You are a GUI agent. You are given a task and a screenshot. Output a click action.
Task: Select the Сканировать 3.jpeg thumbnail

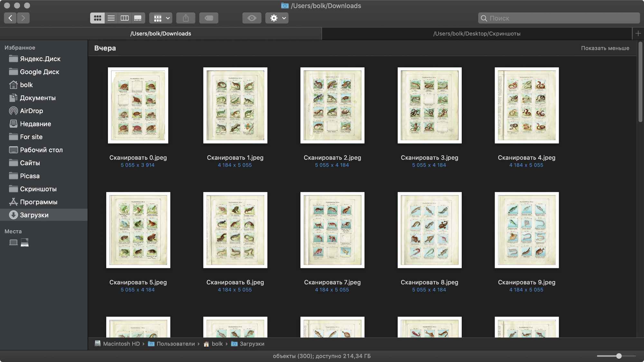(430, 105)
